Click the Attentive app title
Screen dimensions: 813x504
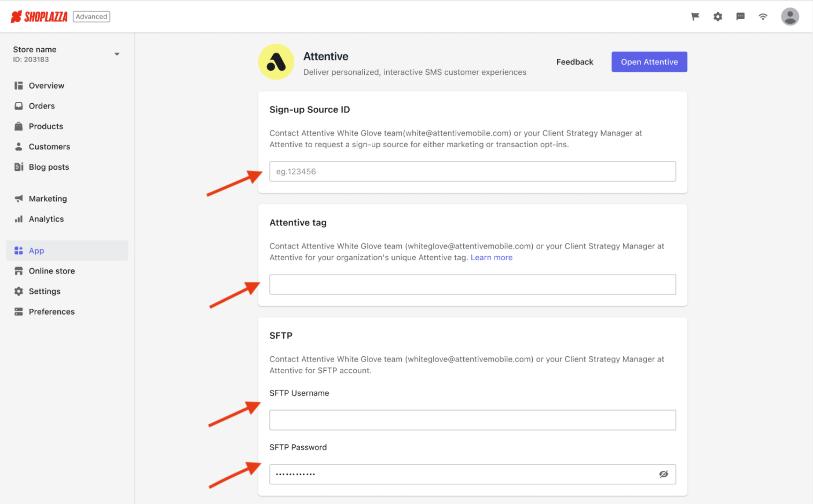click(325, 56)
